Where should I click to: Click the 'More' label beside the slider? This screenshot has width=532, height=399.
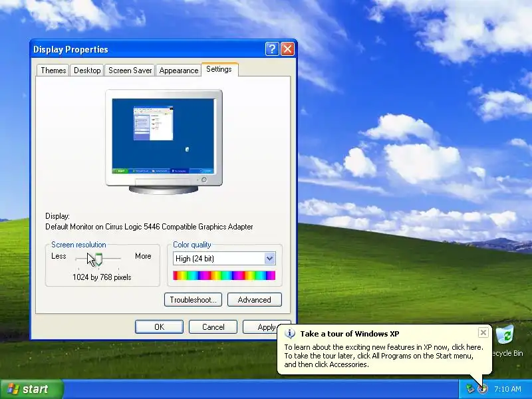pyautogui.click(x=143, y=256)
